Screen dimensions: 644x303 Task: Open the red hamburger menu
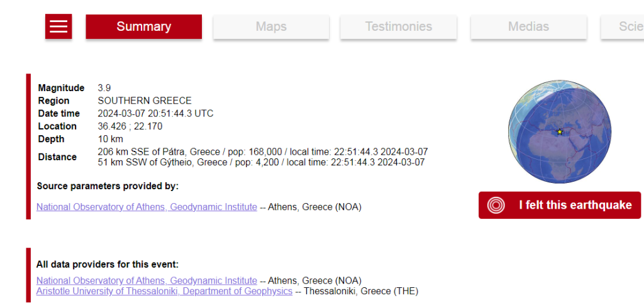(x=58, y=26)
